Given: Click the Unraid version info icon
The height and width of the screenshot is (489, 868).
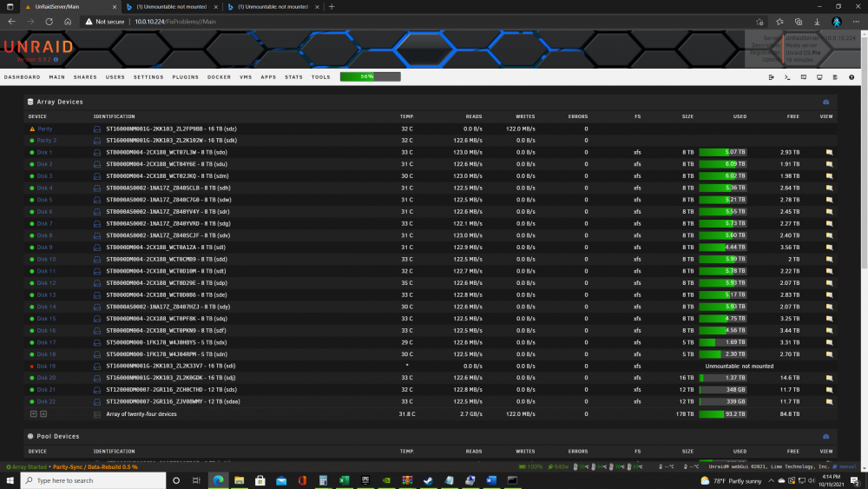Looking at the screenshot, I should 56,60.
